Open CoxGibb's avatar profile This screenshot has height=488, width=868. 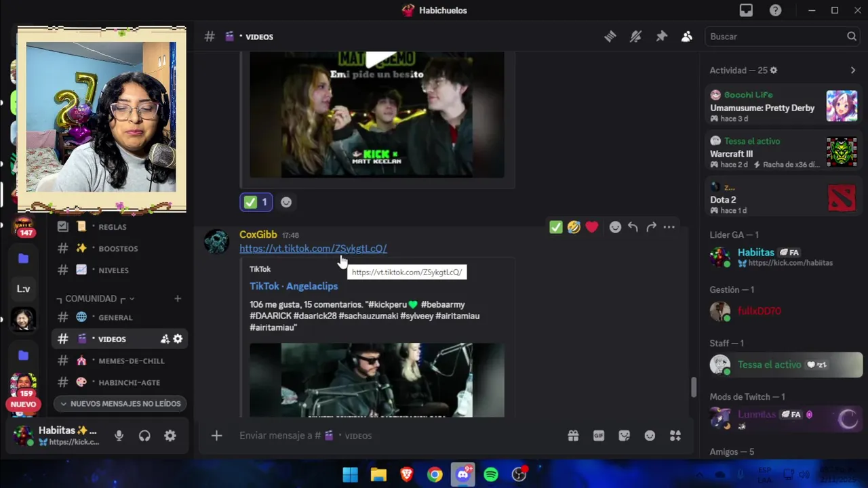217,242
